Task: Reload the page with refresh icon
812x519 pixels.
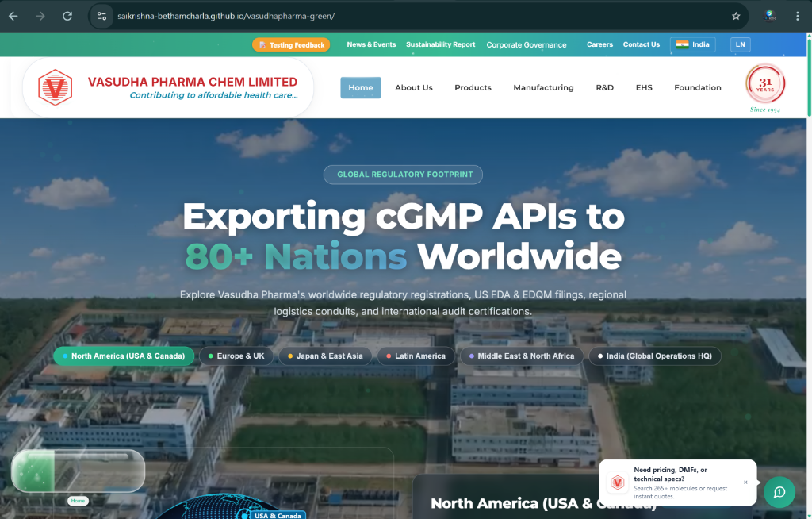Action: [x=67, y=16]
